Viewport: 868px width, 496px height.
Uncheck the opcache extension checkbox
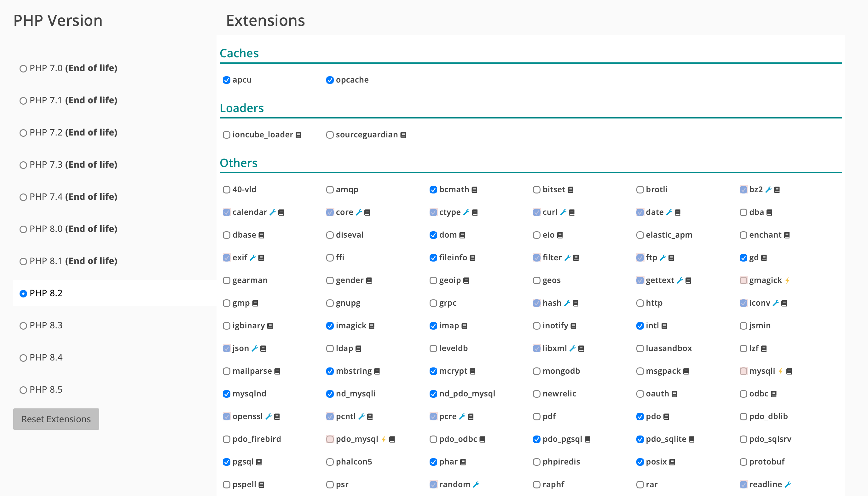click(330, 80)
